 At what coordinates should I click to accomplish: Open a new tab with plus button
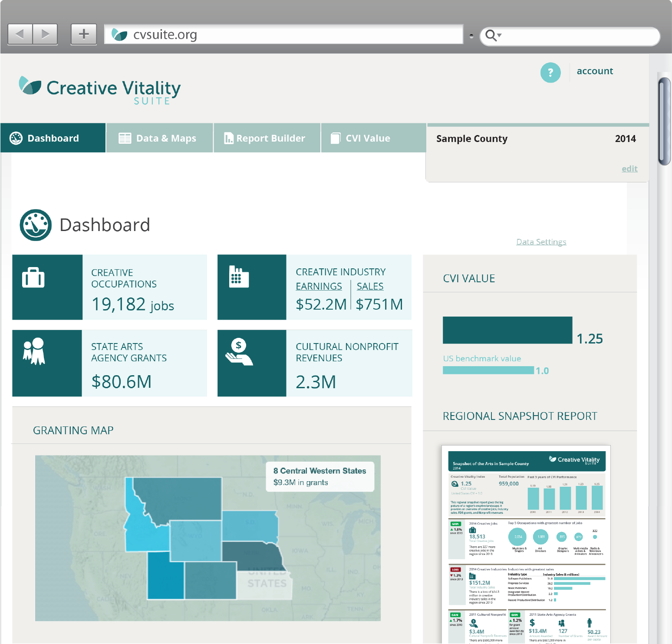pyautogui.click(x=84, y=34)
